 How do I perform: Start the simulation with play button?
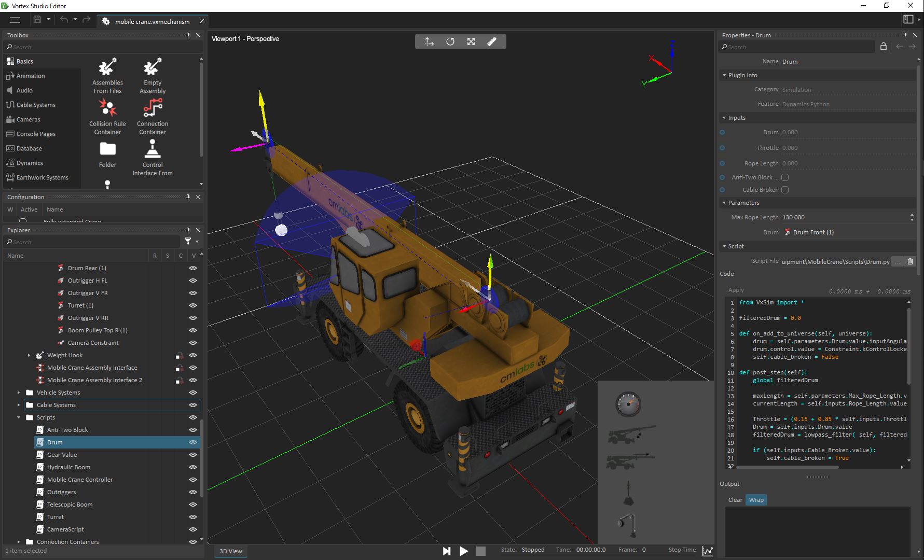tap(464, 551)
